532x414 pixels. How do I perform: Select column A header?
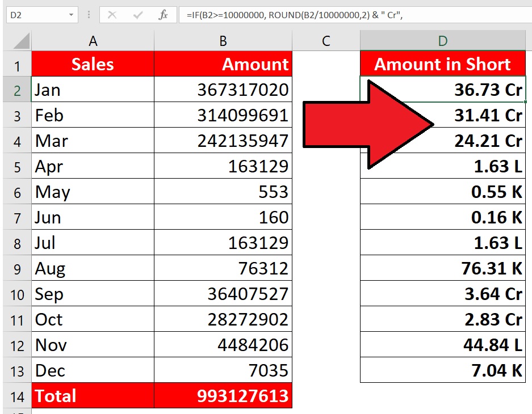93,41
